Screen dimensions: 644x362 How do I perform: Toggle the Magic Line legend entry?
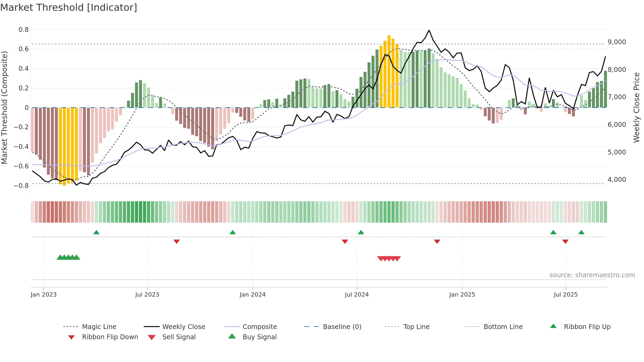[90, 327]
